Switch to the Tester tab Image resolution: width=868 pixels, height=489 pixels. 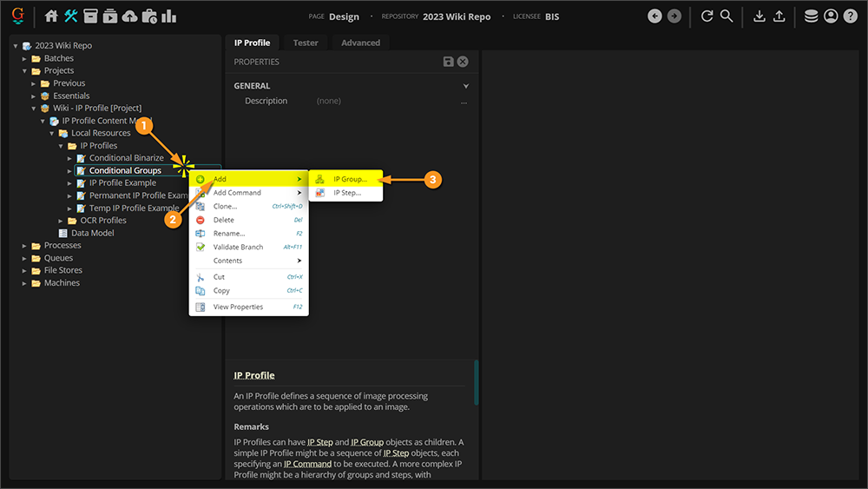(306, 43)
